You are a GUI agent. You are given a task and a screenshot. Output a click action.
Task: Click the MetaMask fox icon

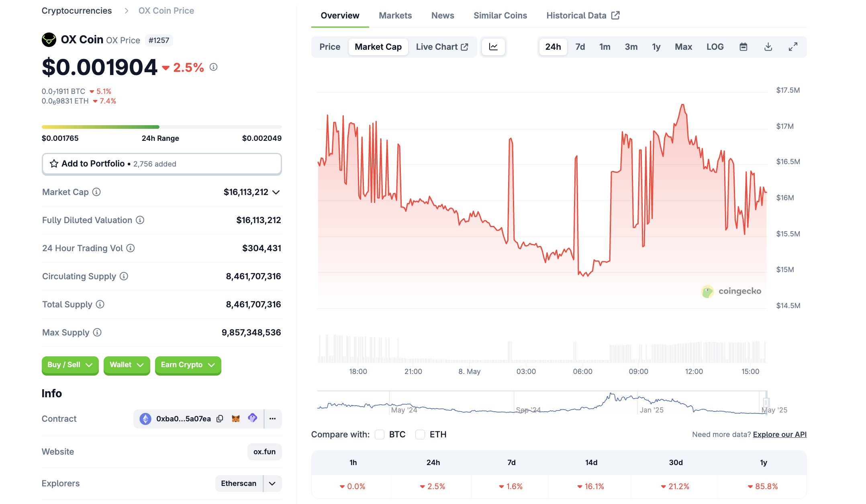[236, 419]
